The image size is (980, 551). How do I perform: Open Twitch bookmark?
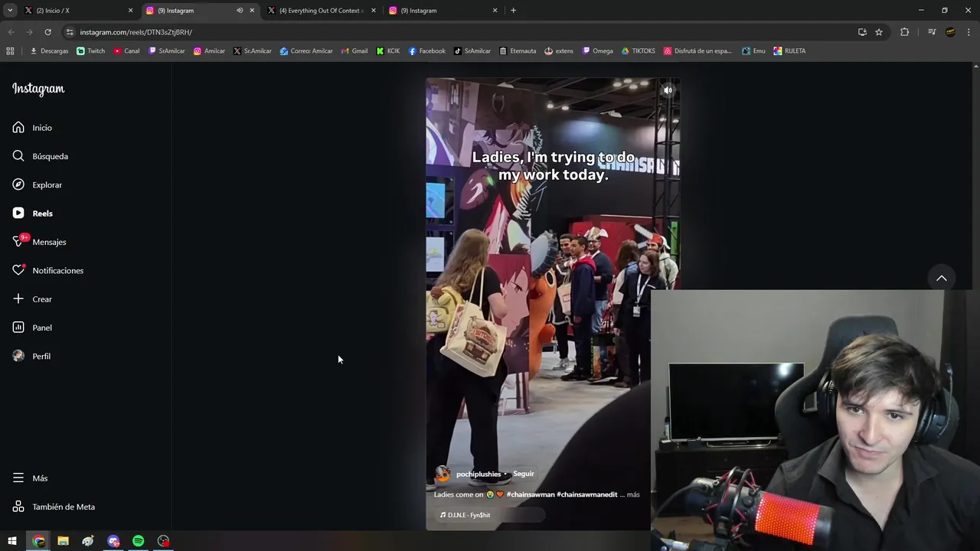91,51
